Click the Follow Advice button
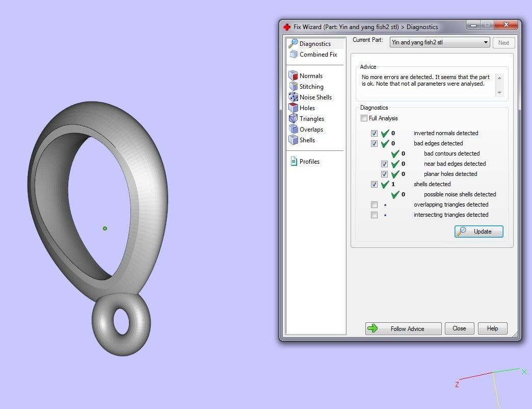The width and height of the screenshot is (532, 409). (x=404, y=328)
